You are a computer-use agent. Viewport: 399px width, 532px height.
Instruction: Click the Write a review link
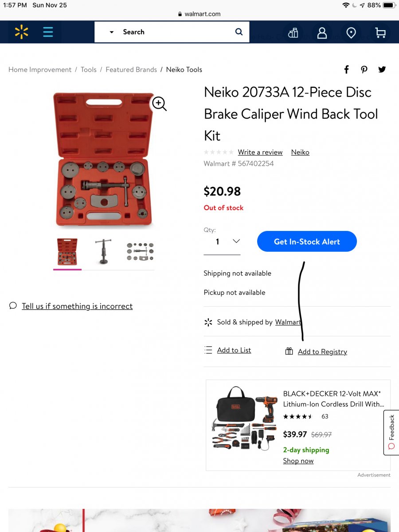coord(260,152)
